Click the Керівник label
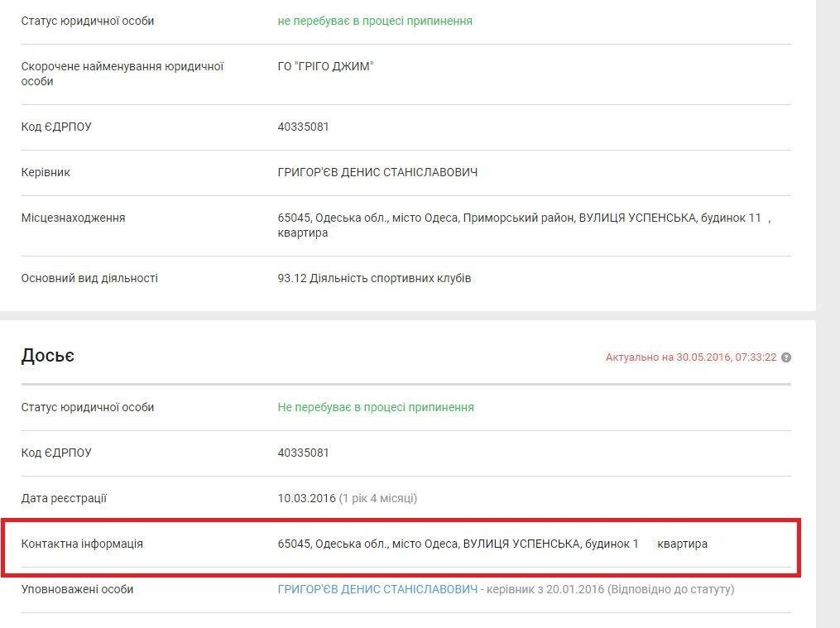 pos(46,172)
